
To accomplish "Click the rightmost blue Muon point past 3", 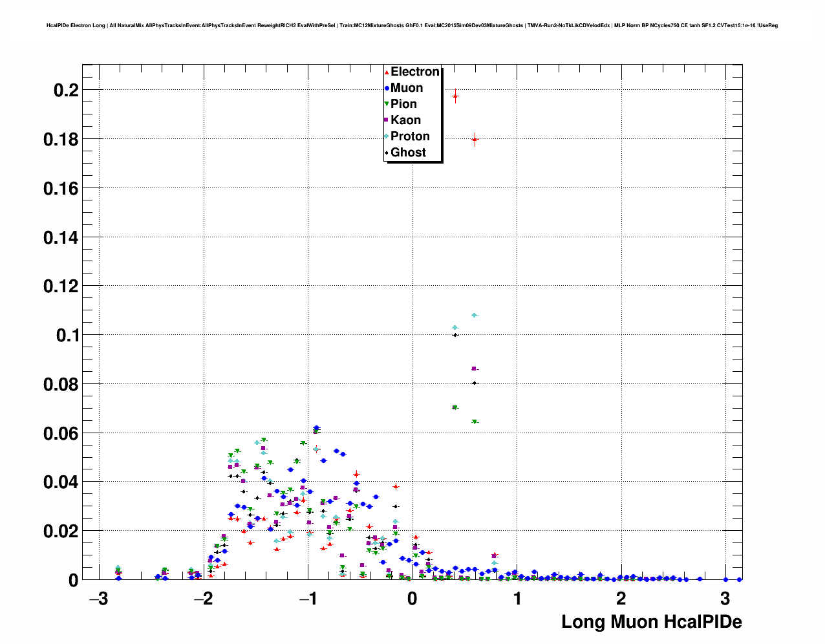I will (x=739, y=579).
